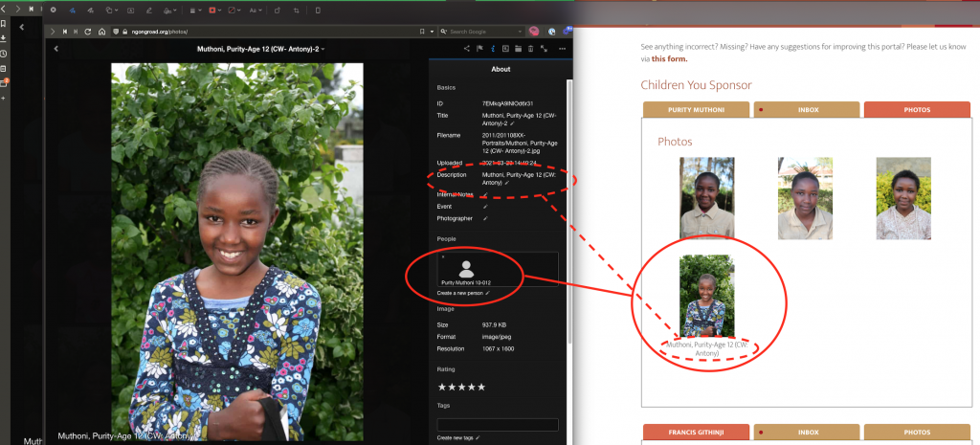Open the bookmark dropdown arrow in address bar
This screenshot has width=980, height=445.
coord(432,32)
